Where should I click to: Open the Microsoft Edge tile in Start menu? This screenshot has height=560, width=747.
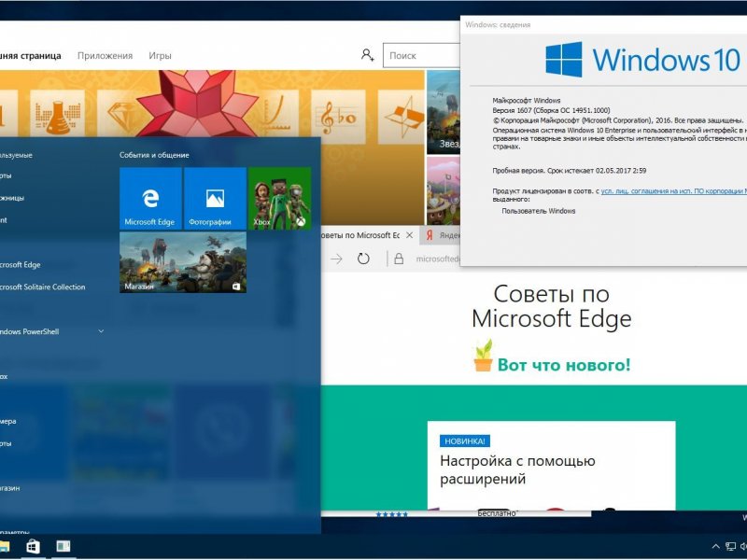[x=150, y=198]
